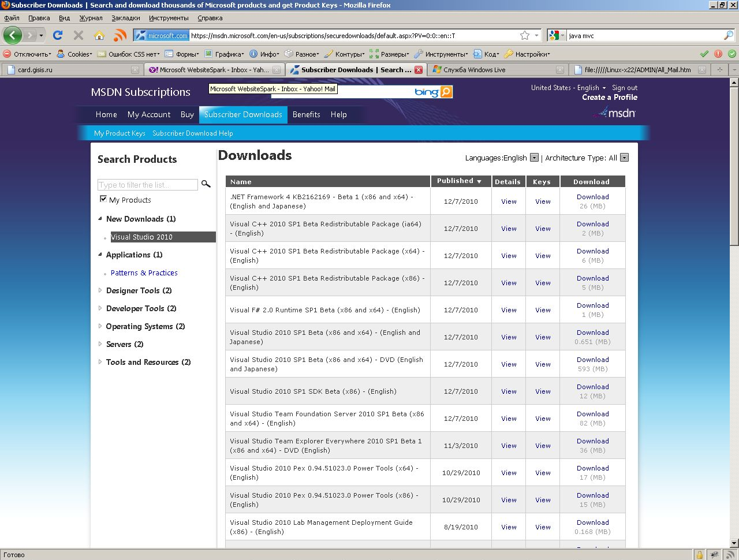Screen dimensions: 739x560
Task: Collapse the New Downloads tree node
Action: (x=100, y=219)
